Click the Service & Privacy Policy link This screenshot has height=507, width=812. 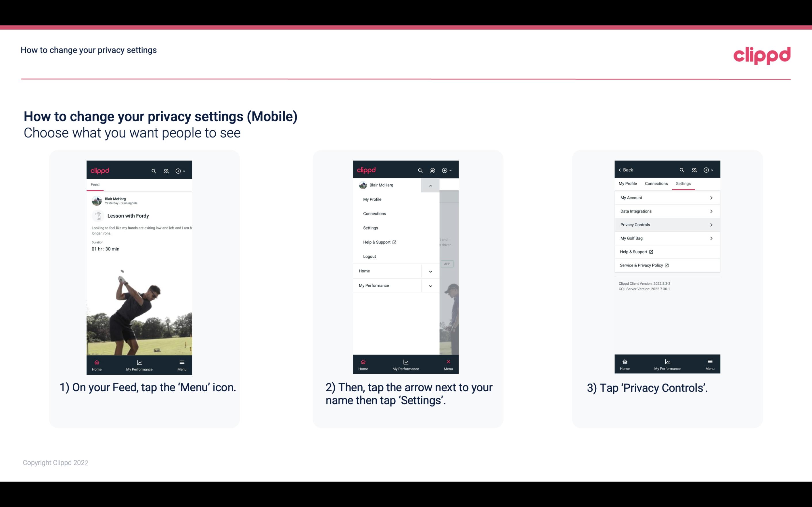[x=641, y=265]
